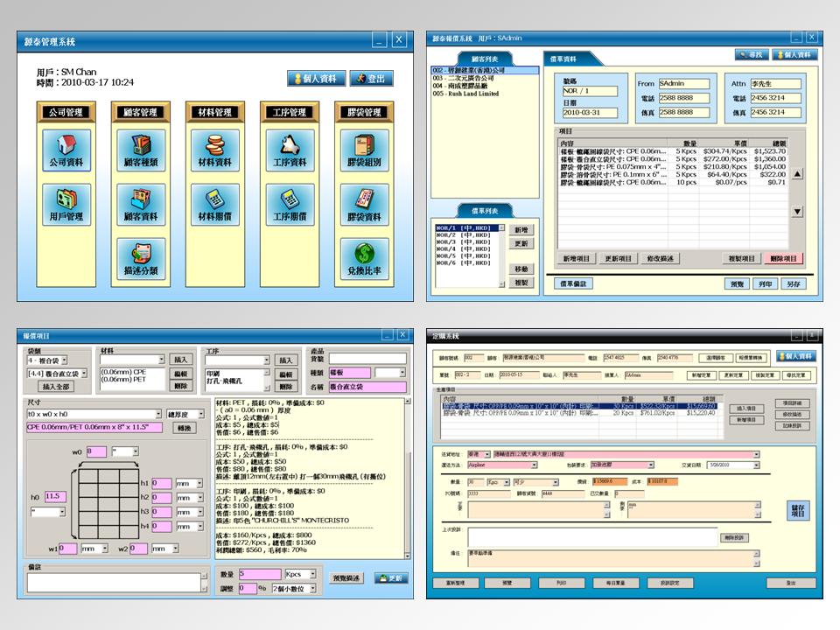Select the 顧客列表 customer list tab
The width and height of the screenshot is (840, 630).
[x=470, y=59]
